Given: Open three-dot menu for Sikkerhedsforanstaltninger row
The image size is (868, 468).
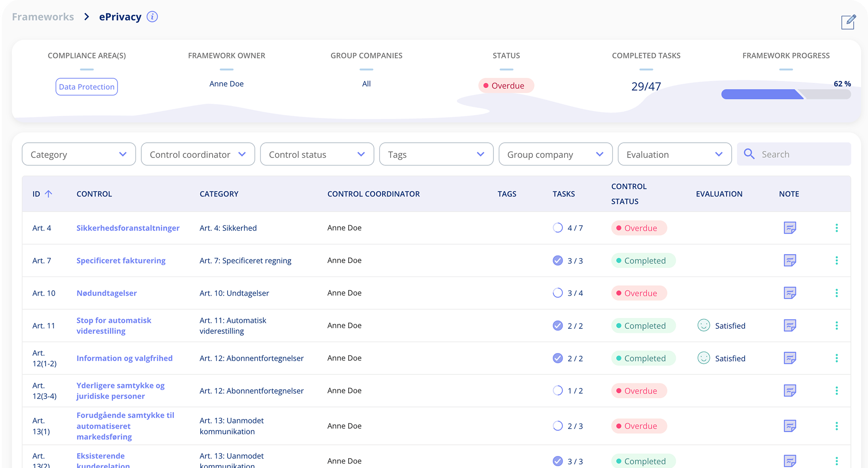Looking at the screenshot, I should (x=837, y=228).
